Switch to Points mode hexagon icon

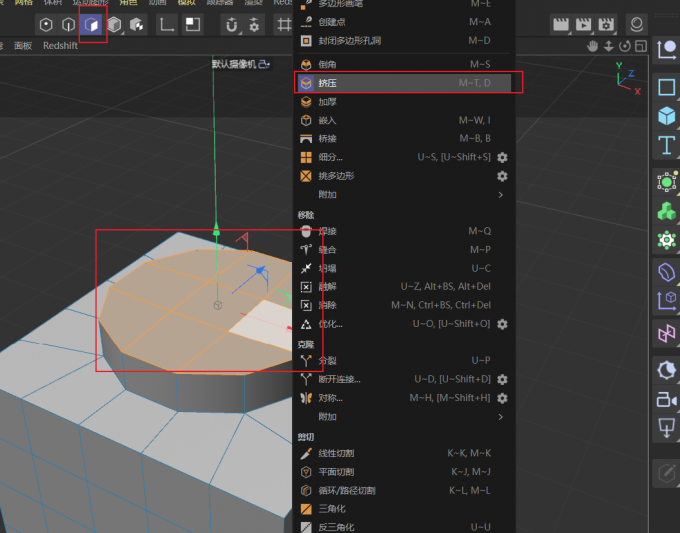(46, 24)
